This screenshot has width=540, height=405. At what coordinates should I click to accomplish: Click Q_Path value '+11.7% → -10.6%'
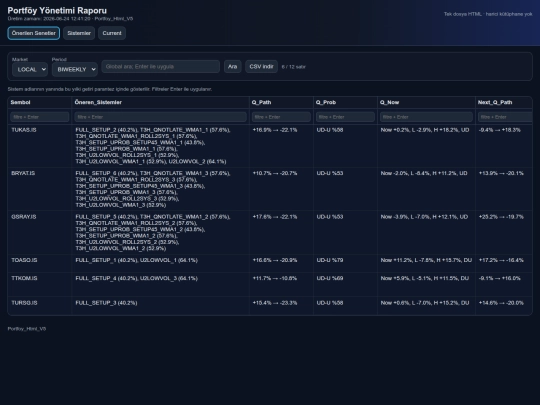pos(275,278)
